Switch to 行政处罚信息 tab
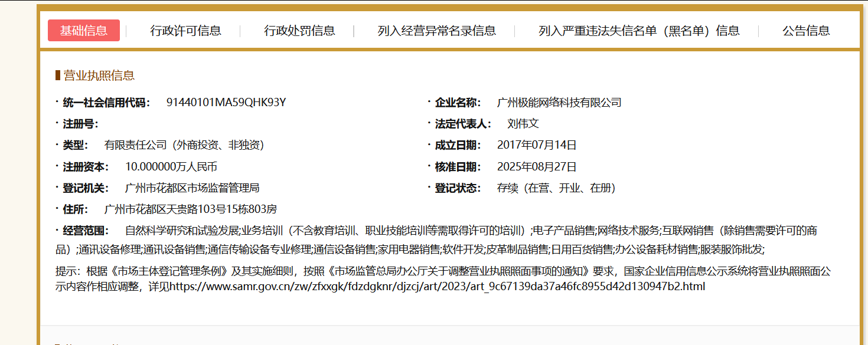Image resolution: width=868 pixels, height=345 pixels. click(x=299, y=31)
